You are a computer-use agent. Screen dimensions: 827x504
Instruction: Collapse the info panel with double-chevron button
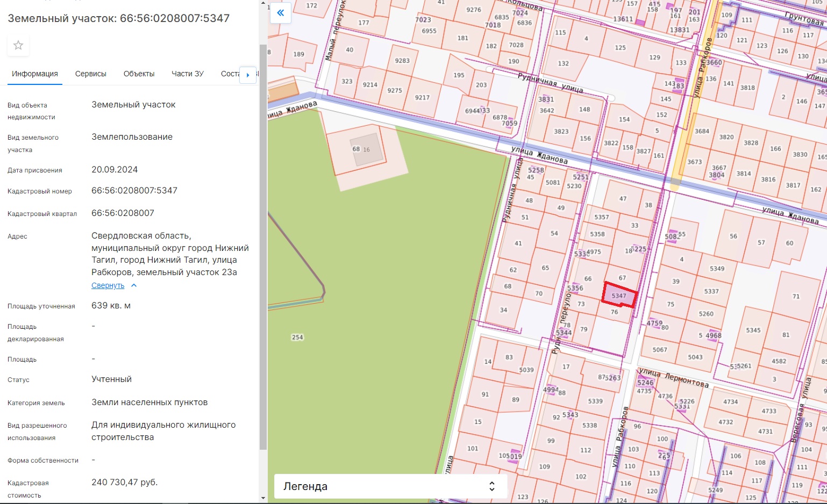point(281,13)
